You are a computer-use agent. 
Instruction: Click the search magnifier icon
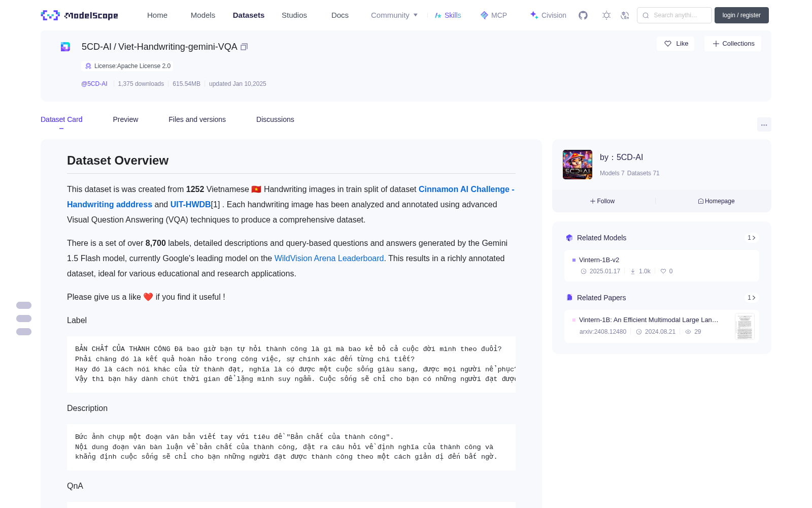pyautogui.click(x=646, y=15)
